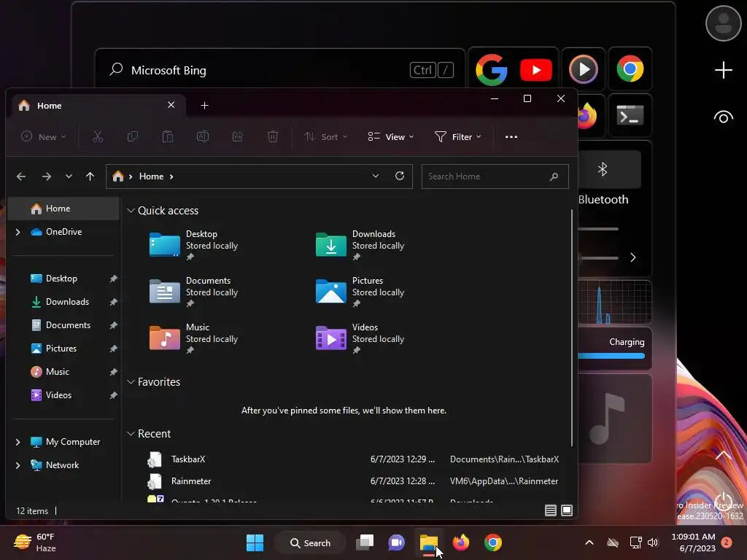Show hidden system tray icons
The height and width of the screenshot is (560, 747).
pyautogui.click(x=589, y=542)
